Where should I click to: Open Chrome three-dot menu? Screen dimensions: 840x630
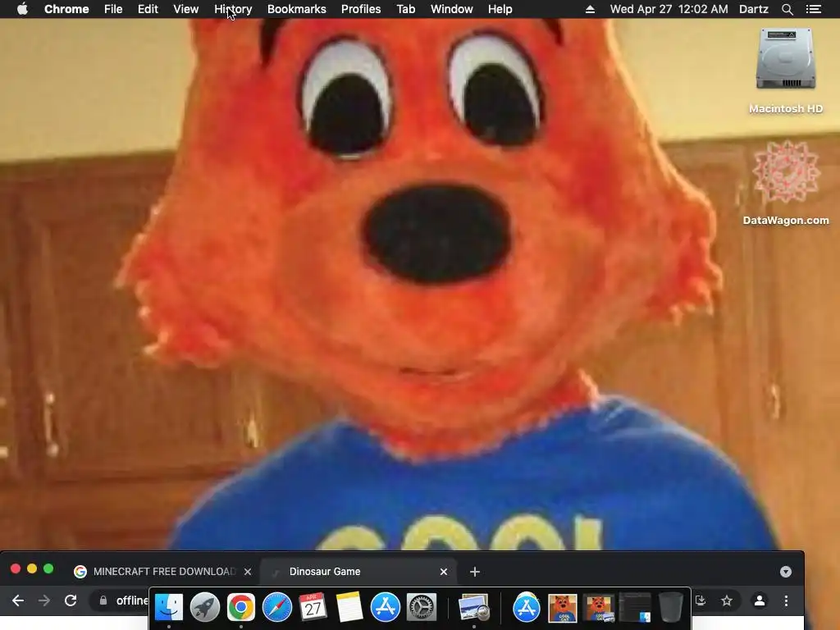click(786, 600)
